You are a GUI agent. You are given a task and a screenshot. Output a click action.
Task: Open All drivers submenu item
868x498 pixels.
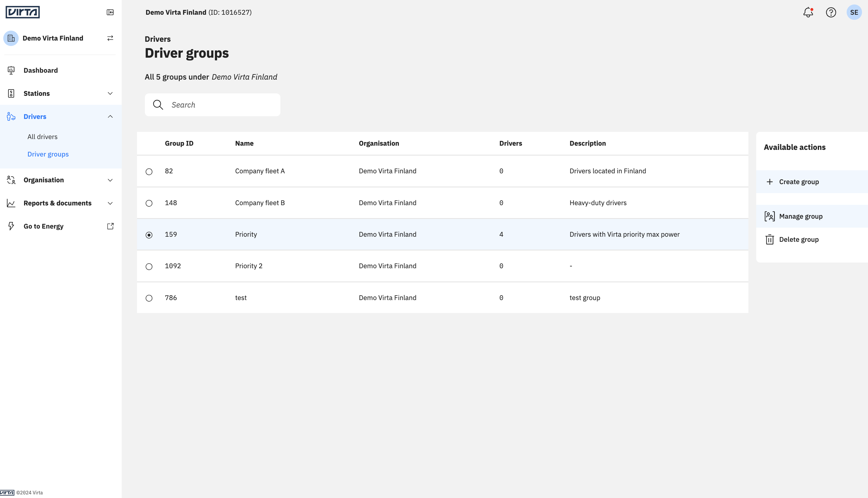pyautogui.click(x=42, y=137)
